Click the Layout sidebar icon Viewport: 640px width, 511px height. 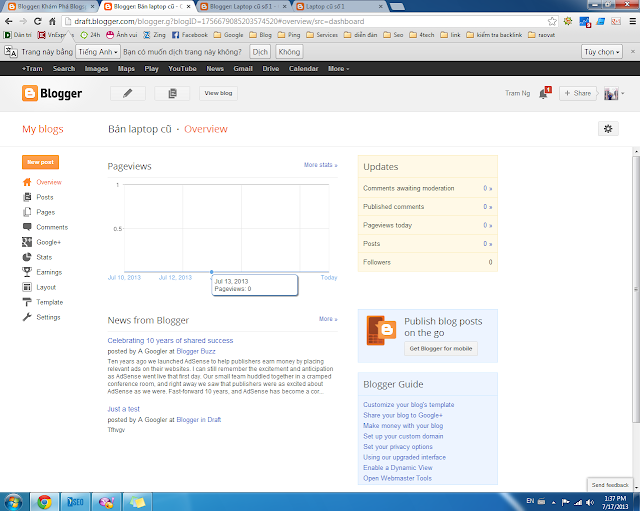click(x=27, y=287)
